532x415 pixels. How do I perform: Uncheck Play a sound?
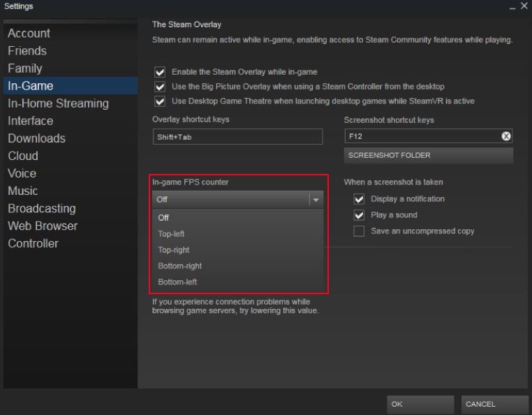point(359,215)
